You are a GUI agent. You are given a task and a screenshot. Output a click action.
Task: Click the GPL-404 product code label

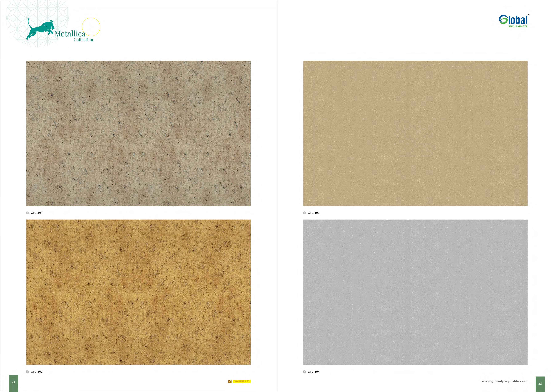pos(313,371)
